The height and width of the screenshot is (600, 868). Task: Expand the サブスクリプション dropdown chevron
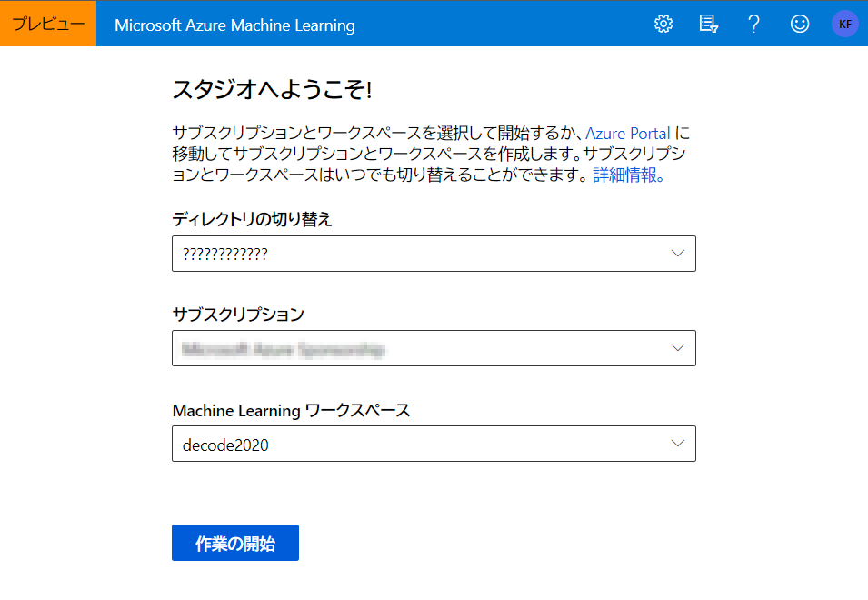tap(677, 348)
